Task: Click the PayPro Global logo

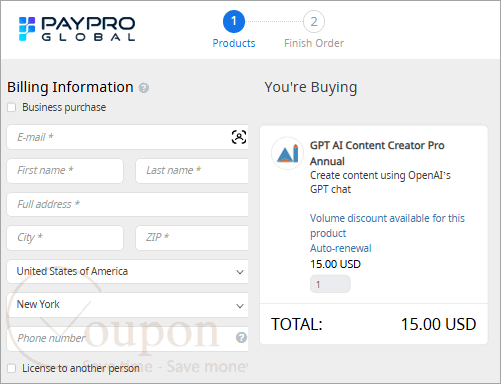Action: (77, 29)
